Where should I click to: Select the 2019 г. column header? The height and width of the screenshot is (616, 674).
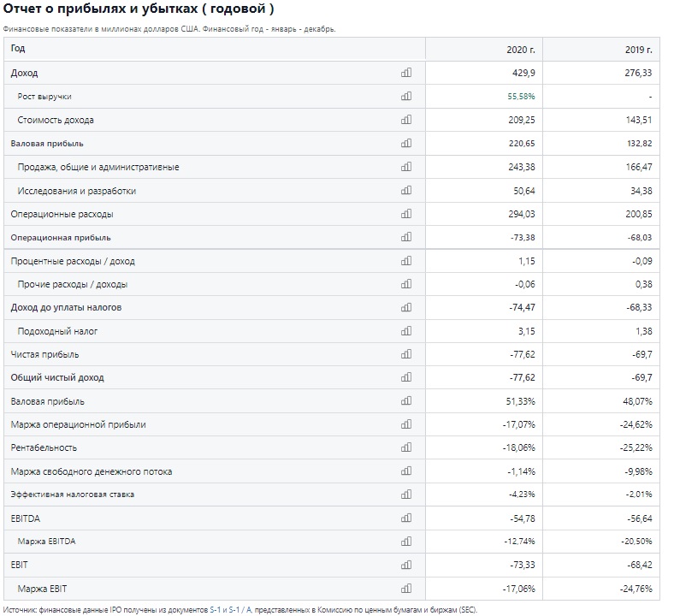[x=601, y=49]
